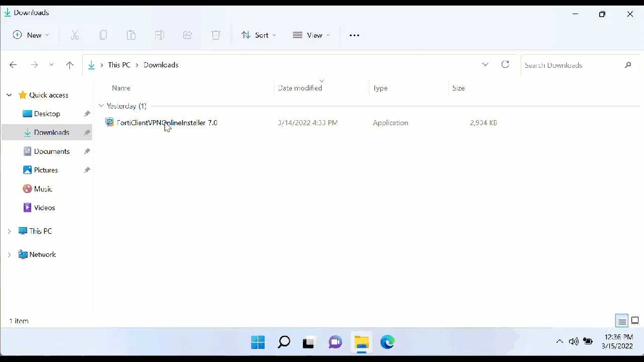Open the View dropdown menu
Viewport: 644px width, 362px height.
[x=311, y=35]
